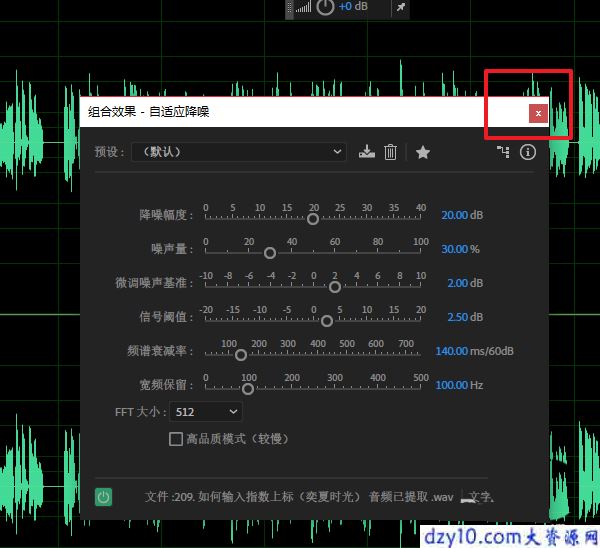Close the 自适应降噪 effect dialog
The height and width of the screenshot is (548, 600).
[x=538, y=114]
